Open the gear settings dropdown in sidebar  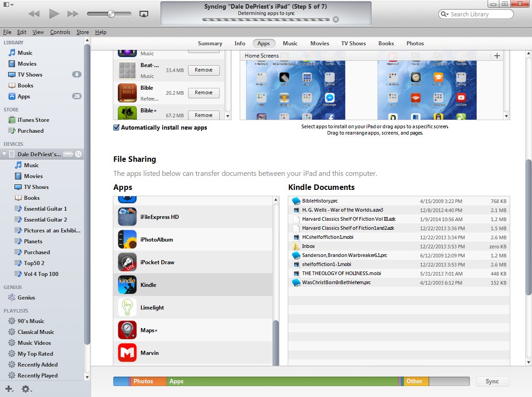[26, 389]
